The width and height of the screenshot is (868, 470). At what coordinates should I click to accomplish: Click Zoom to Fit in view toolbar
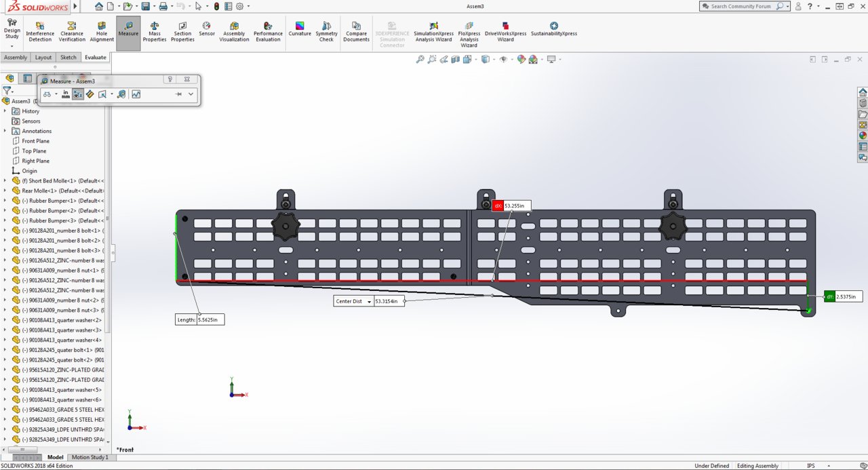tap(420, 60)
